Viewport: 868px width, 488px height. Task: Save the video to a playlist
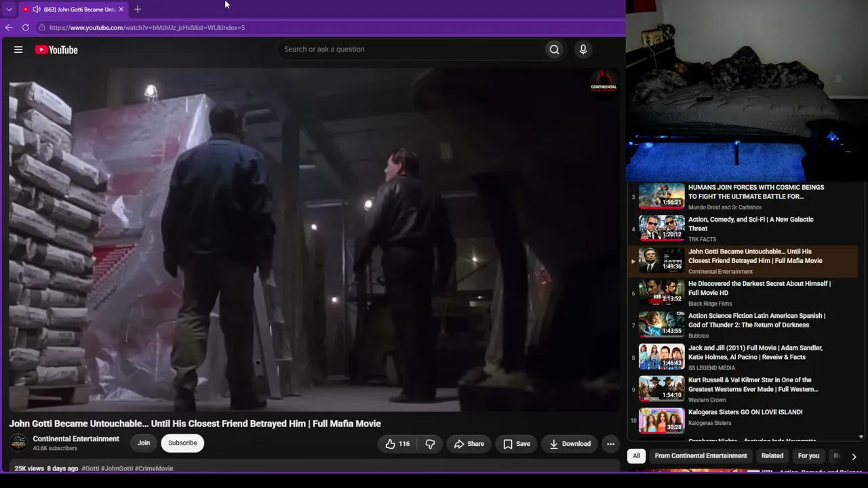pos(516,444)
